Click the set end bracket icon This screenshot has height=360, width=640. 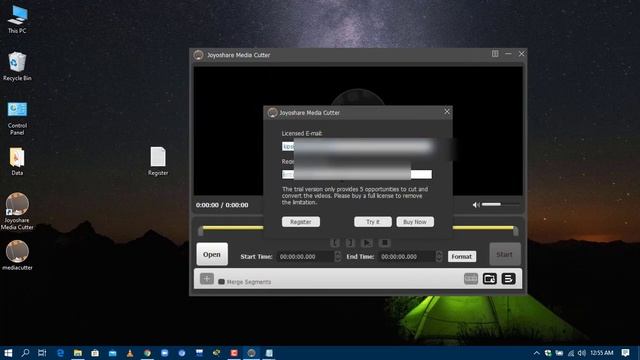click(350, 243)
